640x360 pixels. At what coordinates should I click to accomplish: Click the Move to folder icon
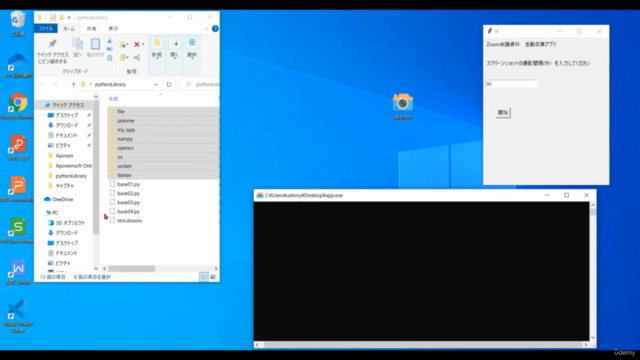(124, 44)
